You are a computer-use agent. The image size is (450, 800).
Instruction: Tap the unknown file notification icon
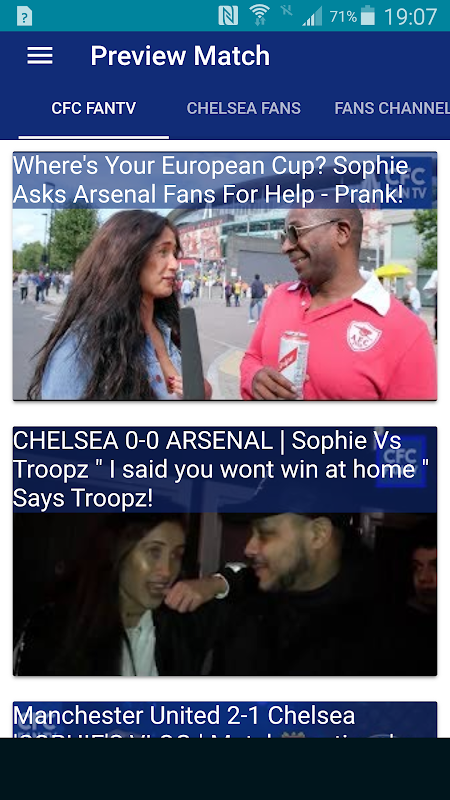(x=24, y=17)
